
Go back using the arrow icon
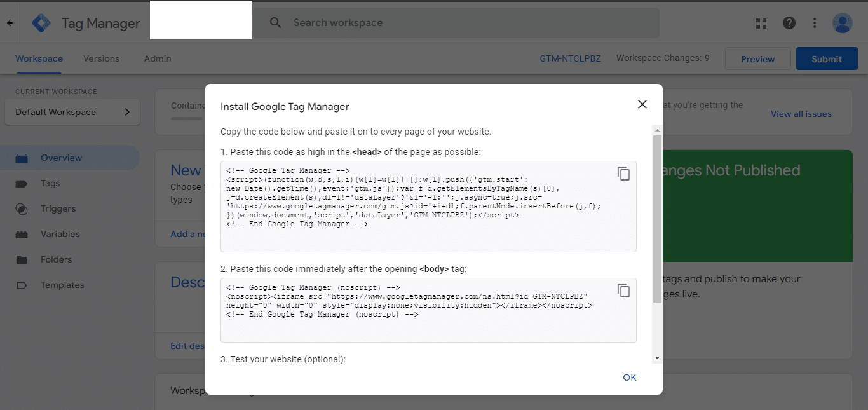[10, 23]
